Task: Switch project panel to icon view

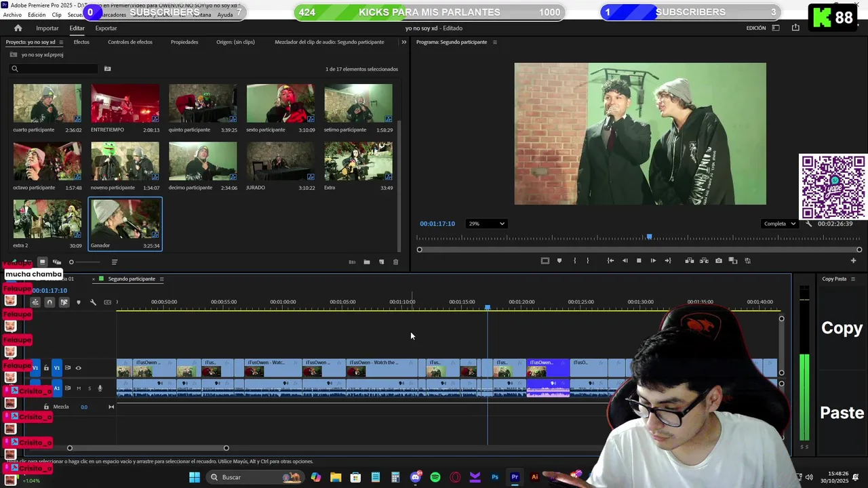Action: tap(42, 262)
